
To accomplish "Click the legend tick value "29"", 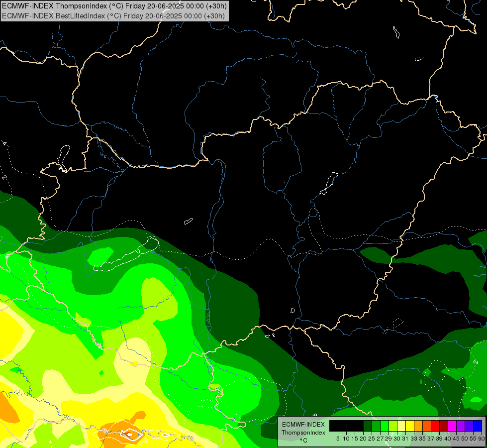I will (x=389, y=439).
